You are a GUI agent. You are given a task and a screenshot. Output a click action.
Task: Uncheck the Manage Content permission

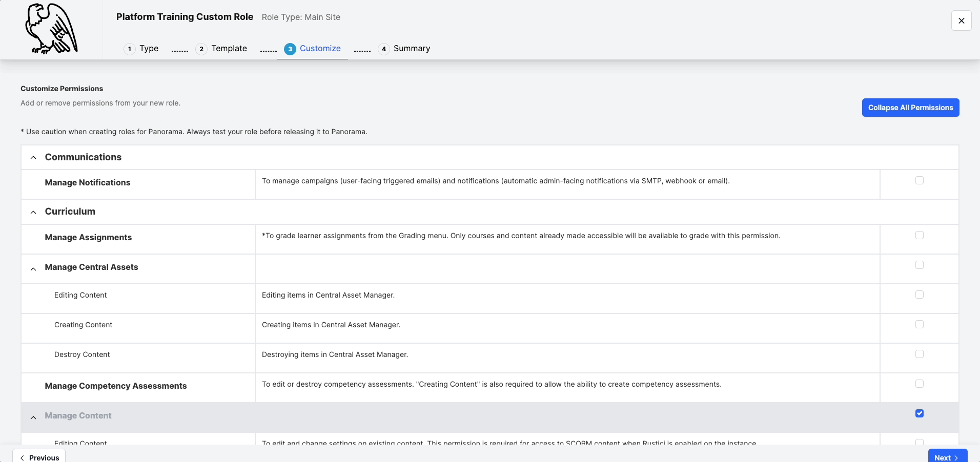920,413
